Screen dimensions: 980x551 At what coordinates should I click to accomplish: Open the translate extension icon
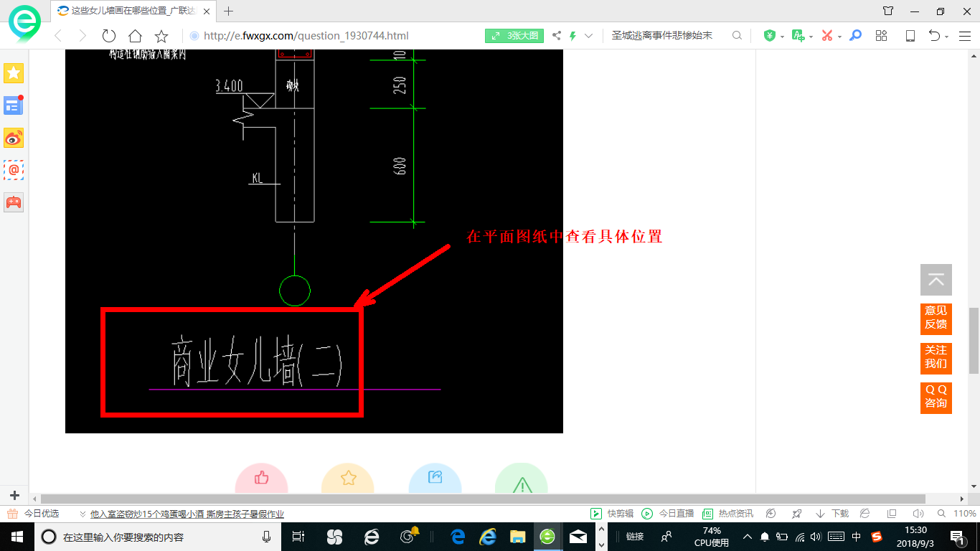click(x=798, y=36)
